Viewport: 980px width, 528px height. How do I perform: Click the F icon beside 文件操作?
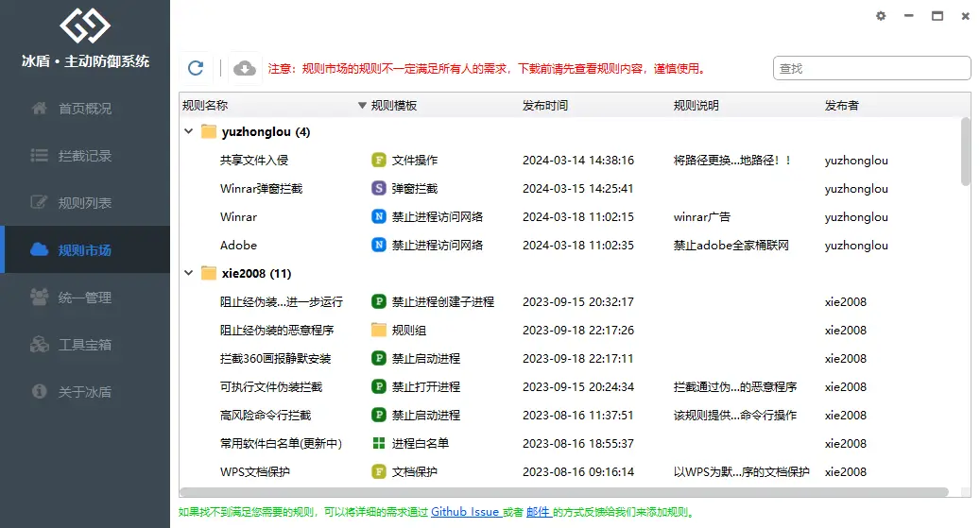point(379,161)
